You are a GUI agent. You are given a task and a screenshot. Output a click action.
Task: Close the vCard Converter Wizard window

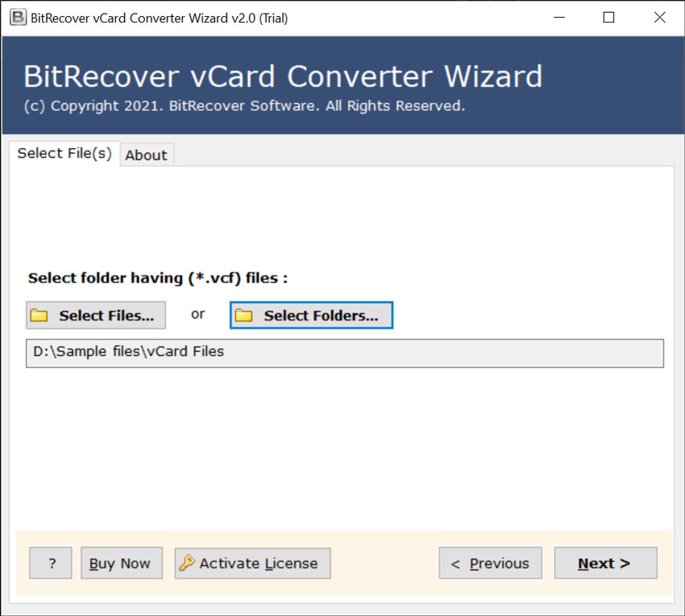coord(659,18)
